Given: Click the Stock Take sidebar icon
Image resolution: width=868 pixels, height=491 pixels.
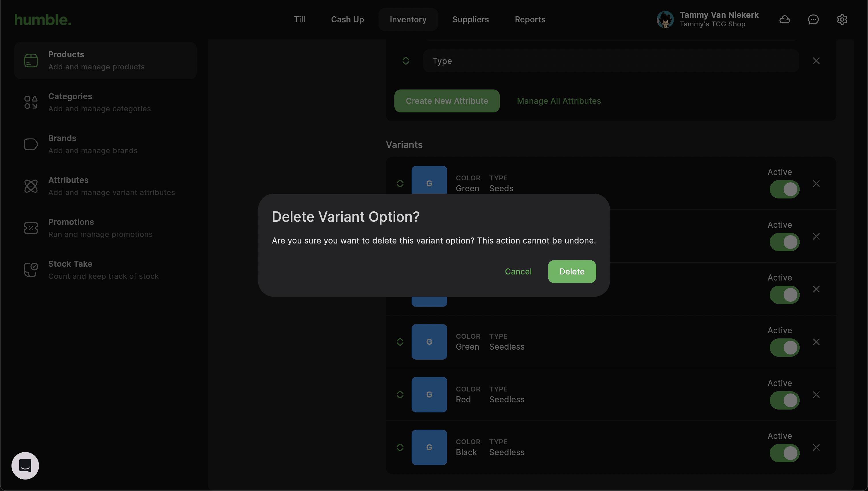Looking at the screenshot, I should coord(31,270).
